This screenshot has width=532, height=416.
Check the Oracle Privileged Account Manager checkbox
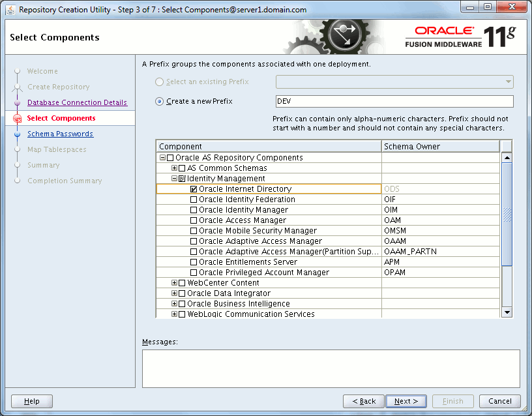pyautogui.click(x=194, y=273)
